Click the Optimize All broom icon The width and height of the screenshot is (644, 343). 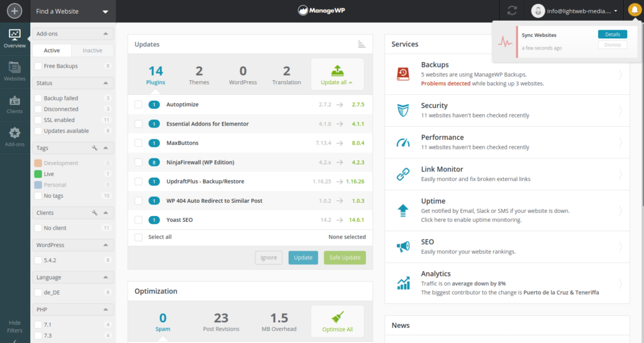tap(338, 317)
